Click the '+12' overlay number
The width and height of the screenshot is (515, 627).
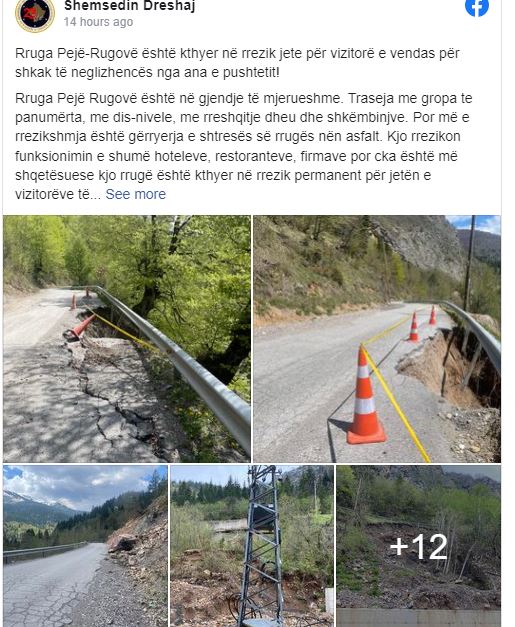[x=419, y=547]
